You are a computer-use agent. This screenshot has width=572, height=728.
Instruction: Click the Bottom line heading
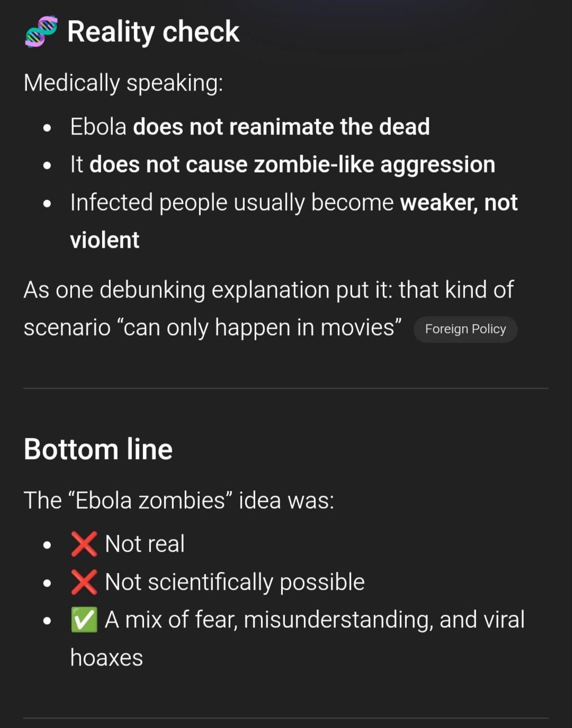(98, 450)
